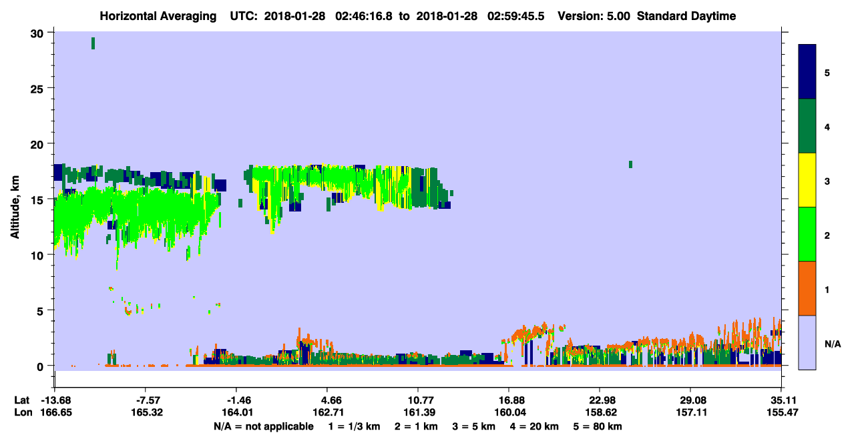Click 'Standard Daytime' text in the title

point(686,16)
